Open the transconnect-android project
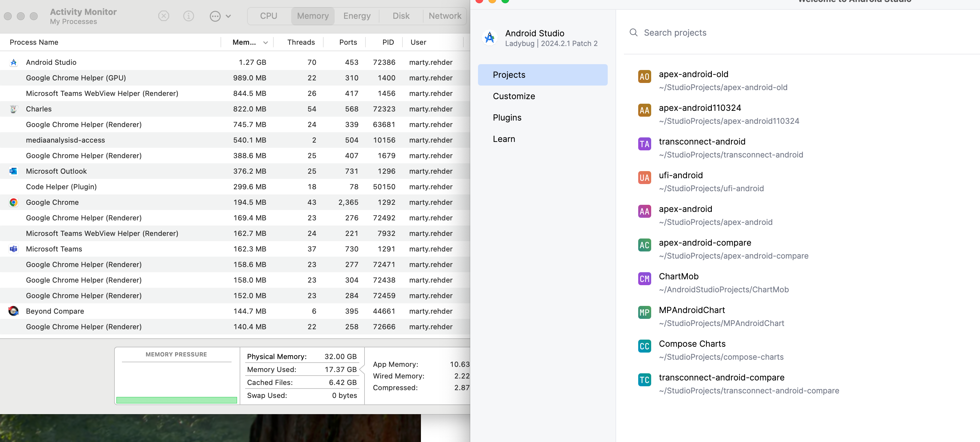Viewport: 980px width, 442px height. (702, 142)
